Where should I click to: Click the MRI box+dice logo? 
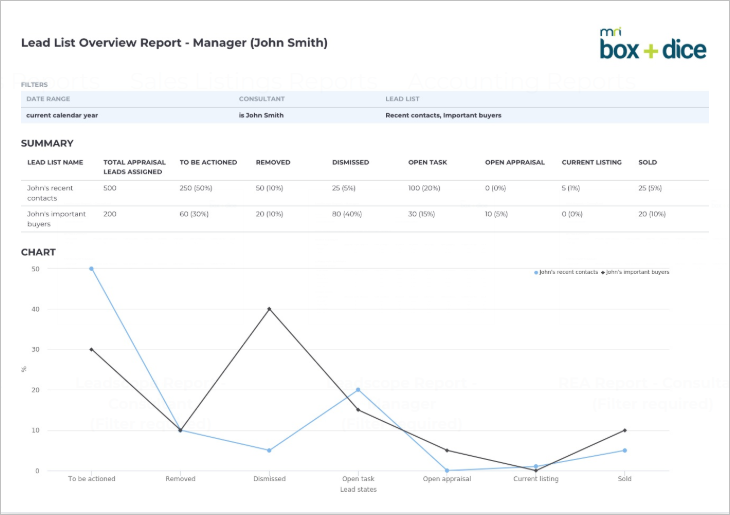pyautogui.click(x=653, y=44)
